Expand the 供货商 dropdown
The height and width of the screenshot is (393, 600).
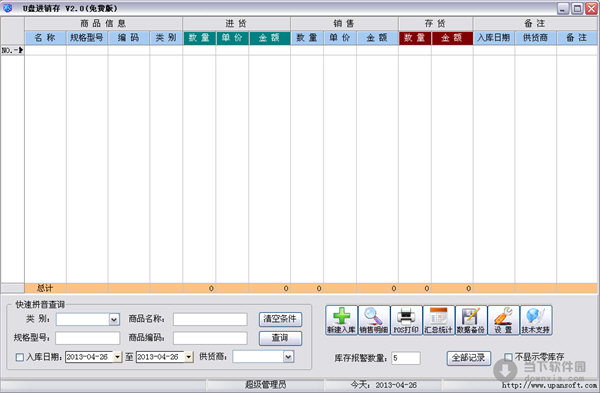tap(288, 357)
